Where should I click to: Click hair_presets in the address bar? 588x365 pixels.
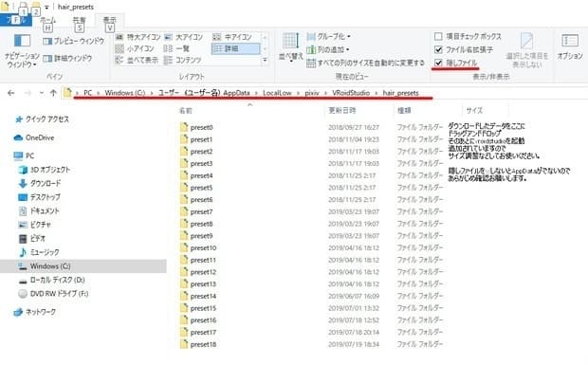pyautogui.click(x=400, y=93)
